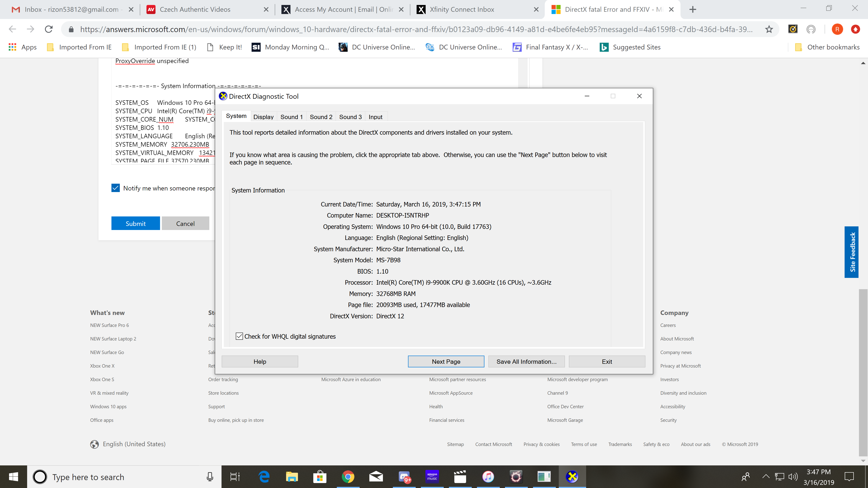This screenshot has width=868, height=488.
Task: Click the Next Page button
Action: click(446, 361)
